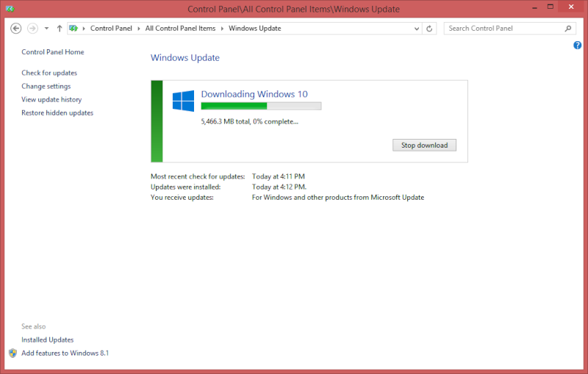
Task: Expand the chevron after All Control Panel Items
Action: 222,29
